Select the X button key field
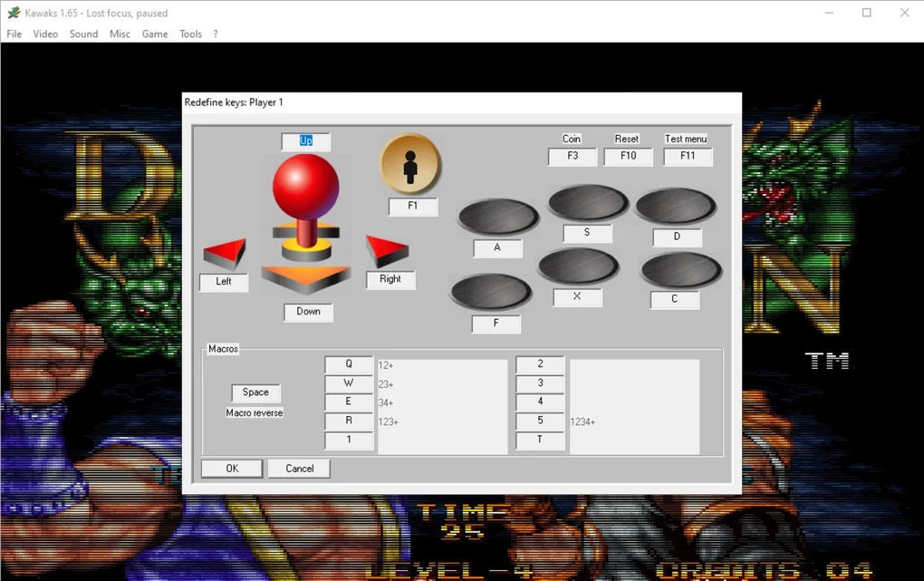 point(578,297)
